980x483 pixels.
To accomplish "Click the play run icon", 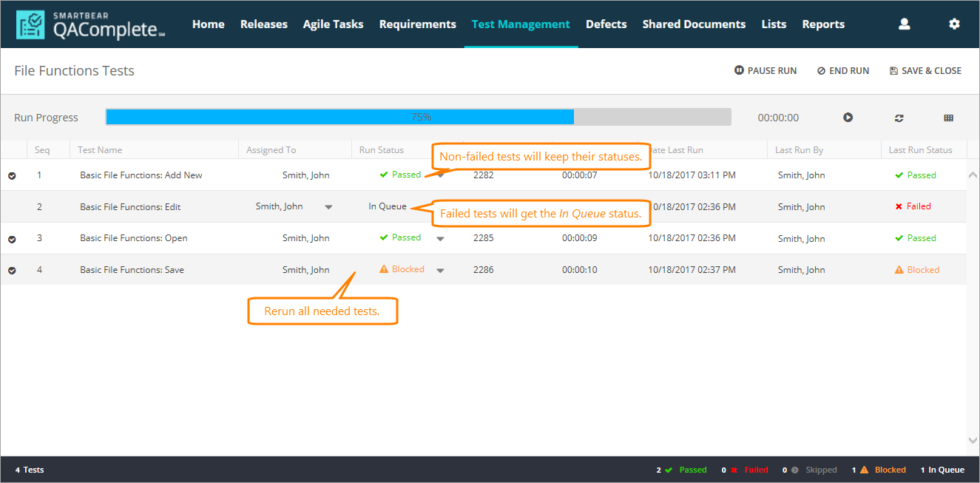I will (848, 118).
